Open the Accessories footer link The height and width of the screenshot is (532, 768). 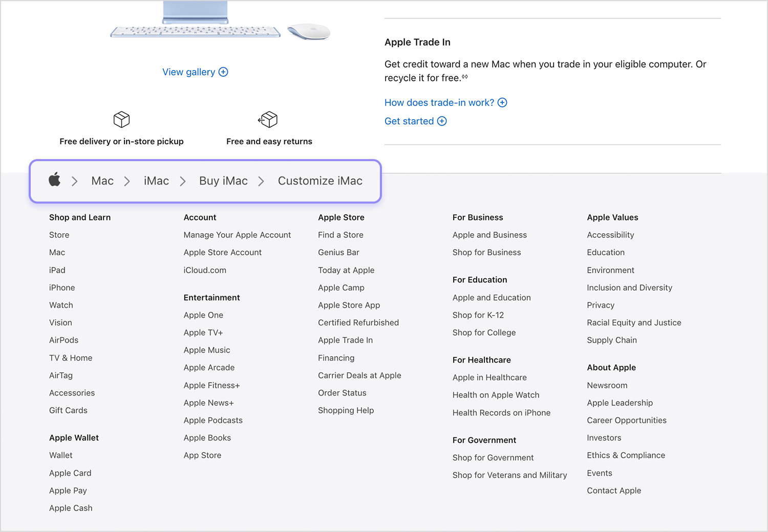[72, 393]
